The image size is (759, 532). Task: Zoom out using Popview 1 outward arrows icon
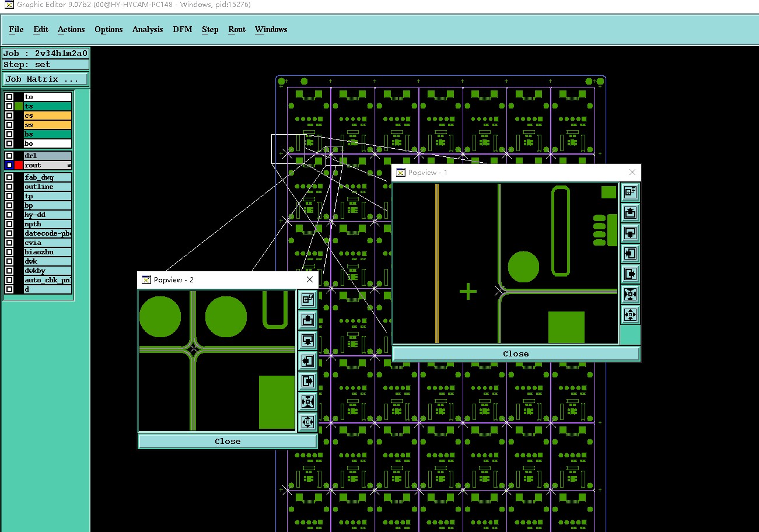[629, 314]
